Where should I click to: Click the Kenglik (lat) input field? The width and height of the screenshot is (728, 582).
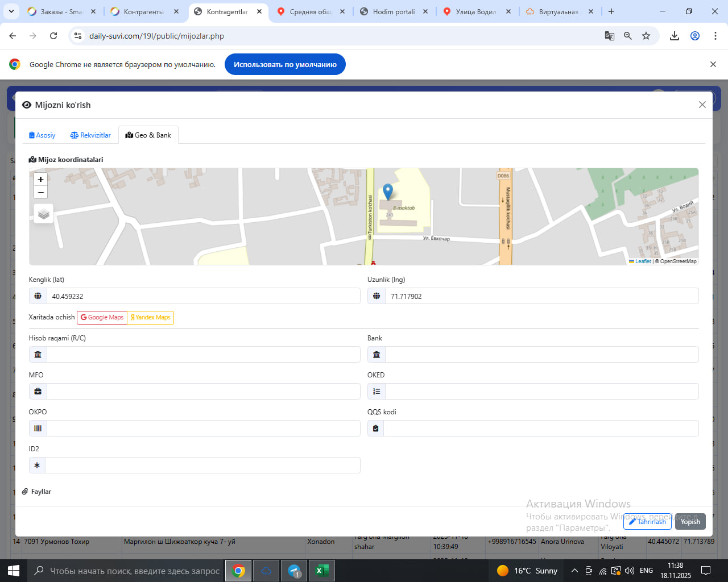[x=203, y=296]
